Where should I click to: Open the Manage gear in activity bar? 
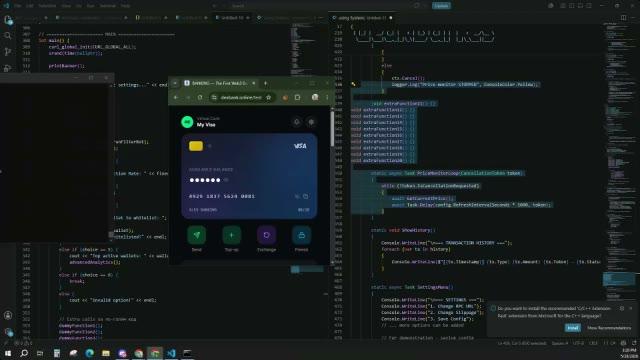point(8,332)
